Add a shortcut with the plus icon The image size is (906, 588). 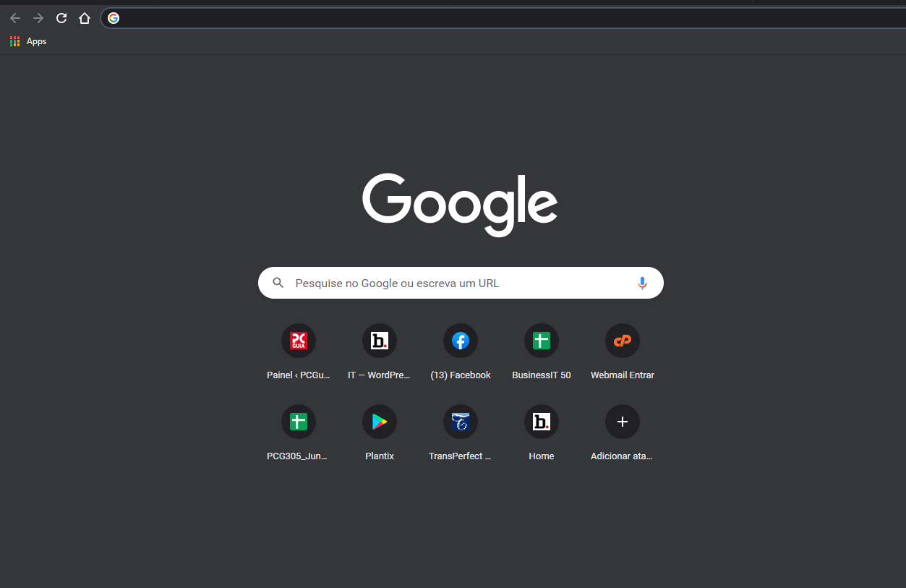click(623, 422)
